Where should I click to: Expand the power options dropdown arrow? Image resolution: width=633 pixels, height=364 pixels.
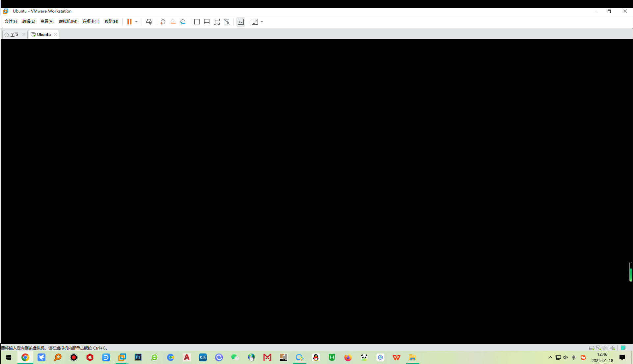coord(136,22)
